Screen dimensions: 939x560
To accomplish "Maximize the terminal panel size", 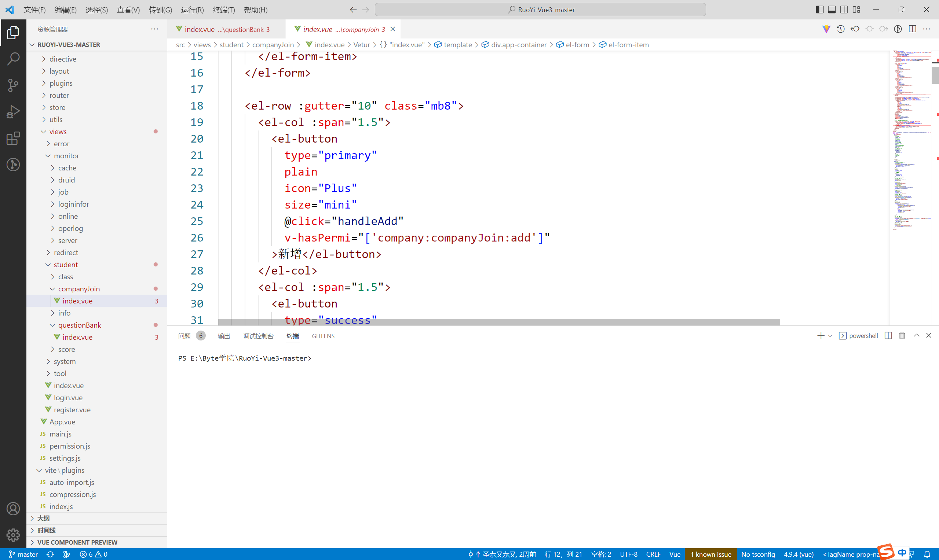I will (x=916, y=335).
